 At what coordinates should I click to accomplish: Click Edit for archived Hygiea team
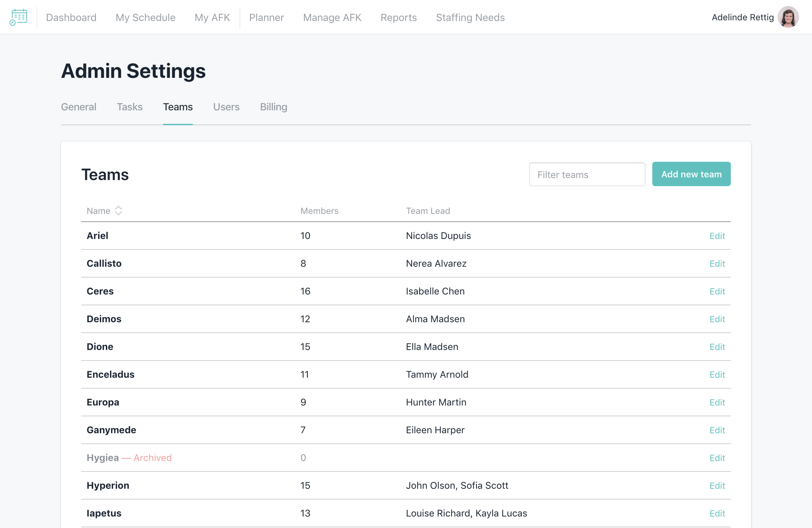(x=717, y=458)
